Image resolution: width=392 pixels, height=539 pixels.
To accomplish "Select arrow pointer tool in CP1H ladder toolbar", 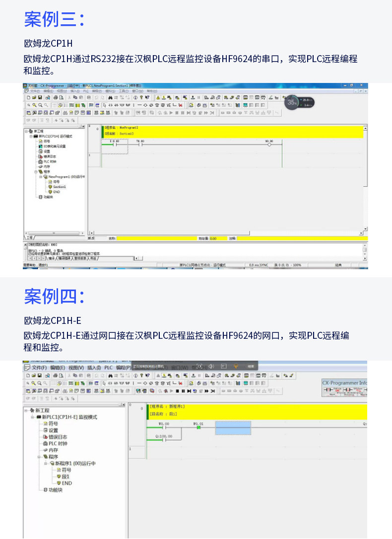I will click(105, 105).
